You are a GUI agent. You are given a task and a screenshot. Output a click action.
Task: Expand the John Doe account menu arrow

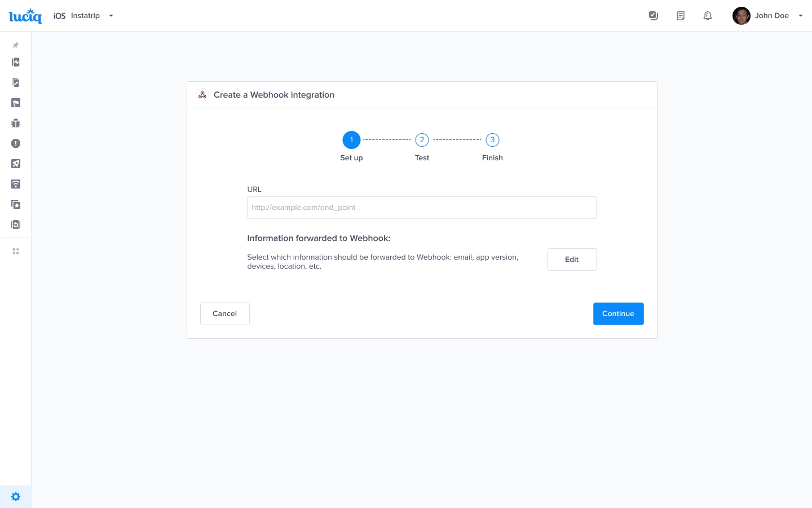pyautogui.click(x=801, y=16)
